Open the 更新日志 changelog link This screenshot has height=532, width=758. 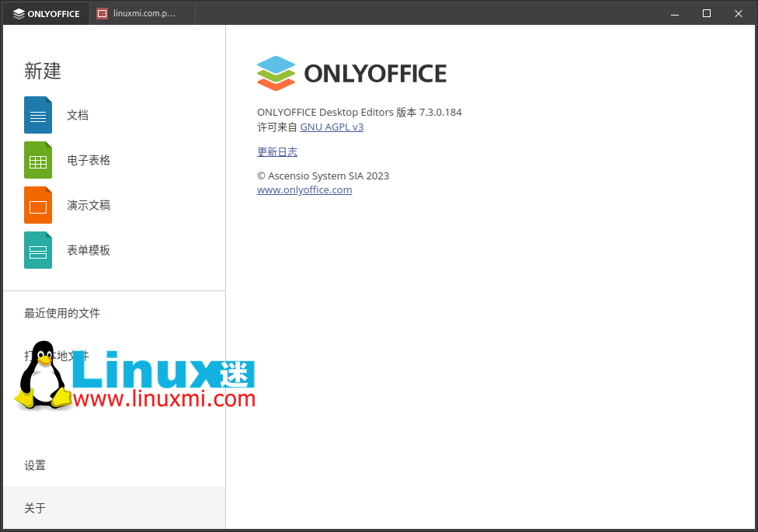pos(277,152)
